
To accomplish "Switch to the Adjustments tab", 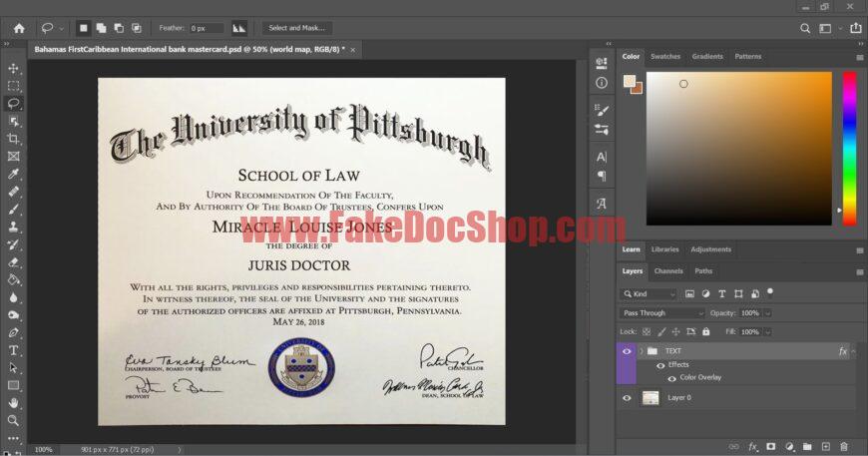I will click(710, 249).
